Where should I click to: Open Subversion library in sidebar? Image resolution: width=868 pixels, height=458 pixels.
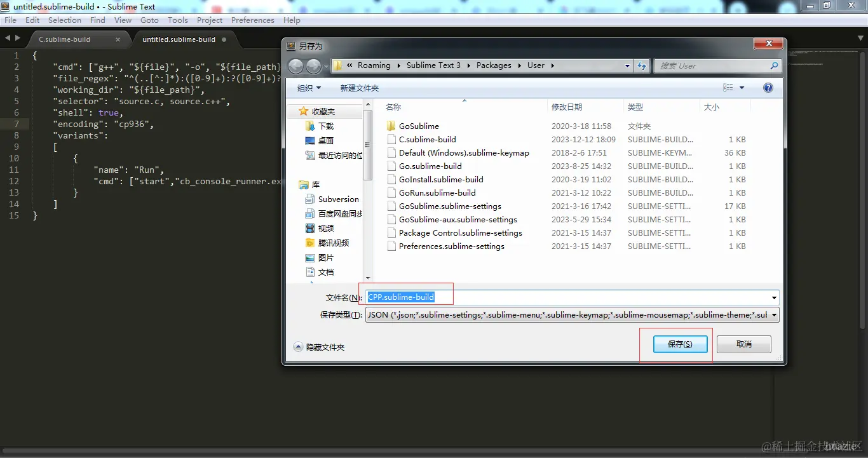point(332,199)
